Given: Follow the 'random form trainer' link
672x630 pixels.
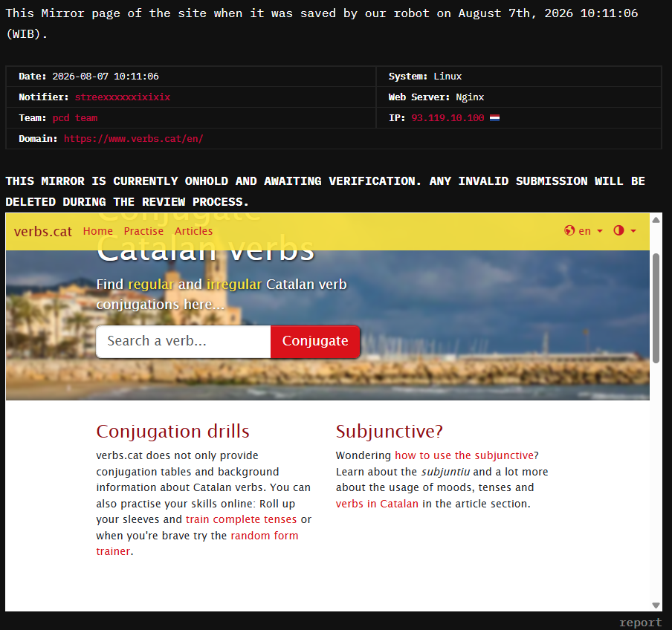Looking at the screenshot, I should pos(197,544).
